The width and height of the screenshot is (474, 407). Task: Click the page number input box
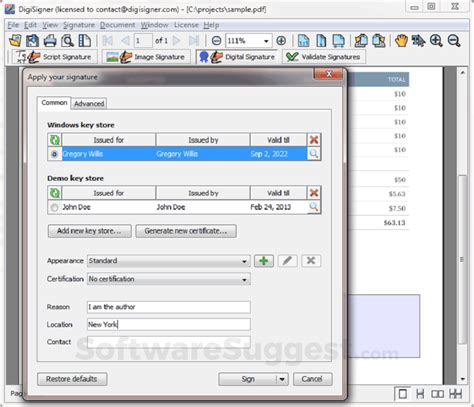pyautogui.click(x=143, y=41)
